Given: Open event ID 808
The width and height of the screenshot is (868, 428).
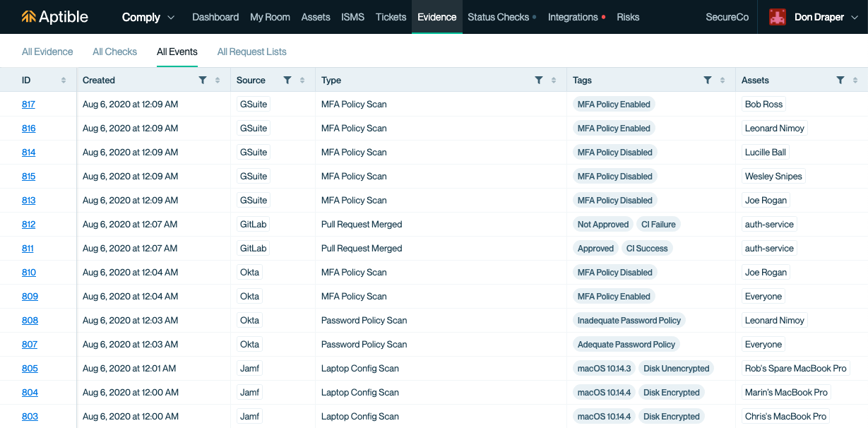Looking at the screenshot, I should click(x=30, y=321).
